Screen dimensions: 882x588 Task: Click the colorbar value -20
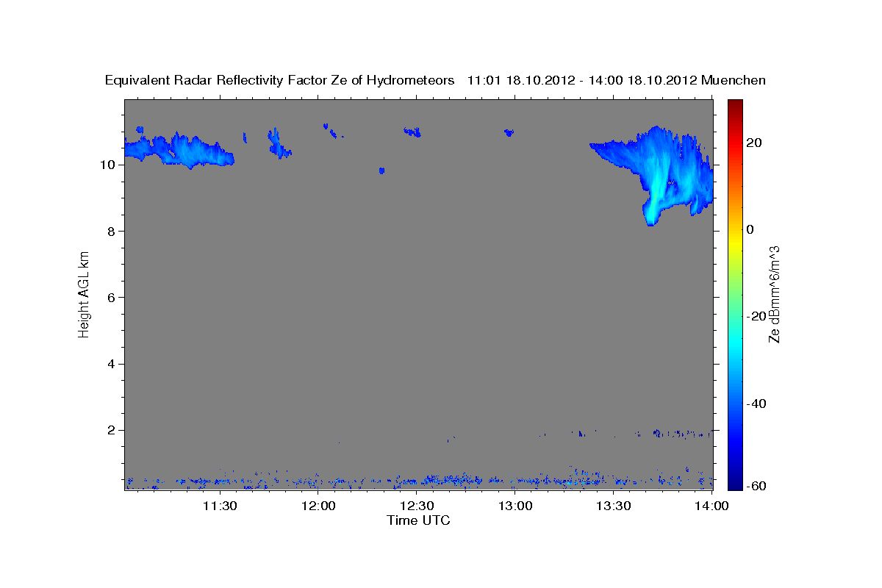[x=756, y=316]
